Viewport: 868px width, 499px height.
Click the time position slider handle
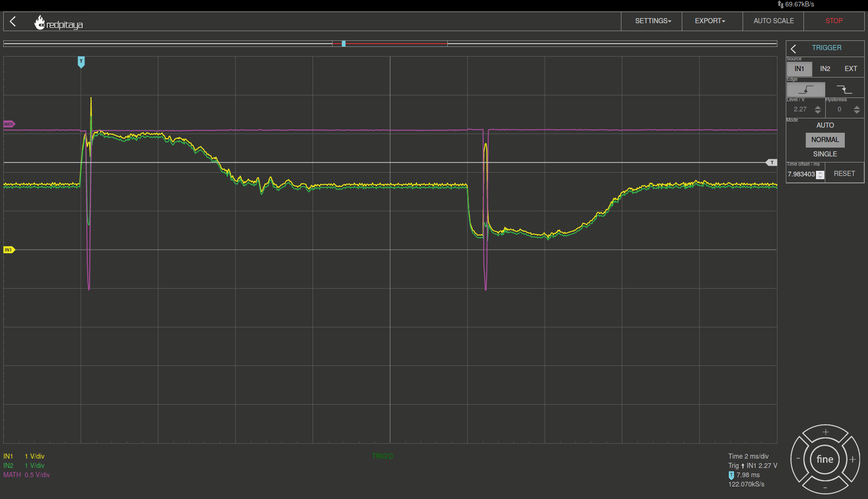(x=344, y=44)
